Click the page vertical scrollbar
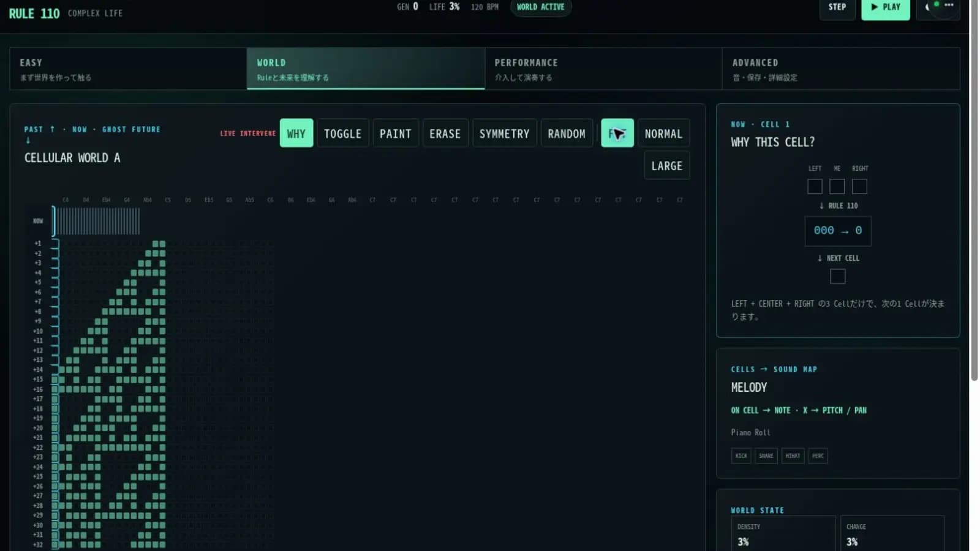Viewport: 980px width, 551px height. click(x=974, y=190)
